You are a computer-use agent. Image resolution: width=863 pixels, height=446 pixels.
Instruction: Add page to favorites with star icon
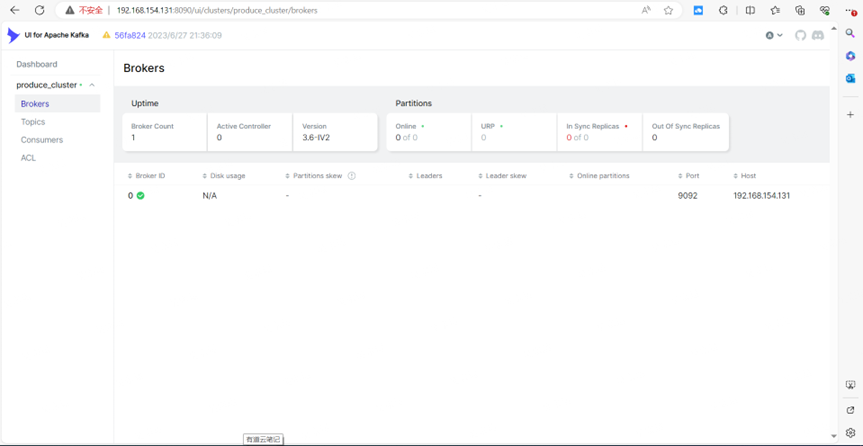(668, 10)
